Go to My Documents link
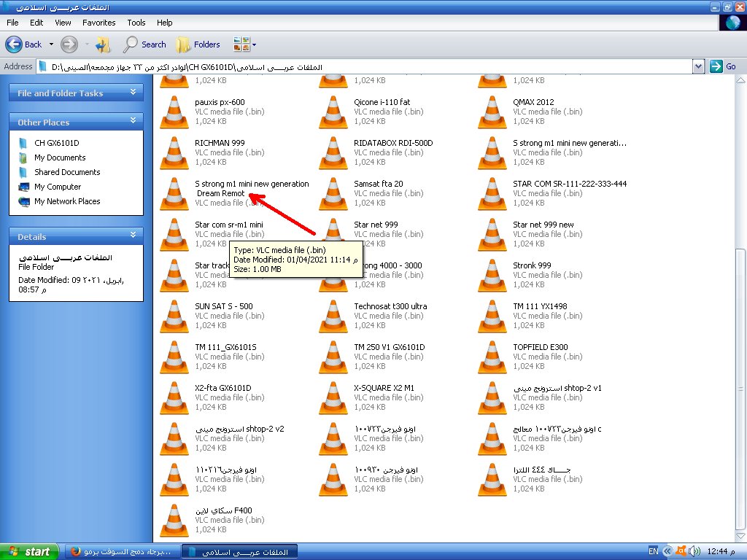This screenshot has width=747, height=560. pos(60,157)
